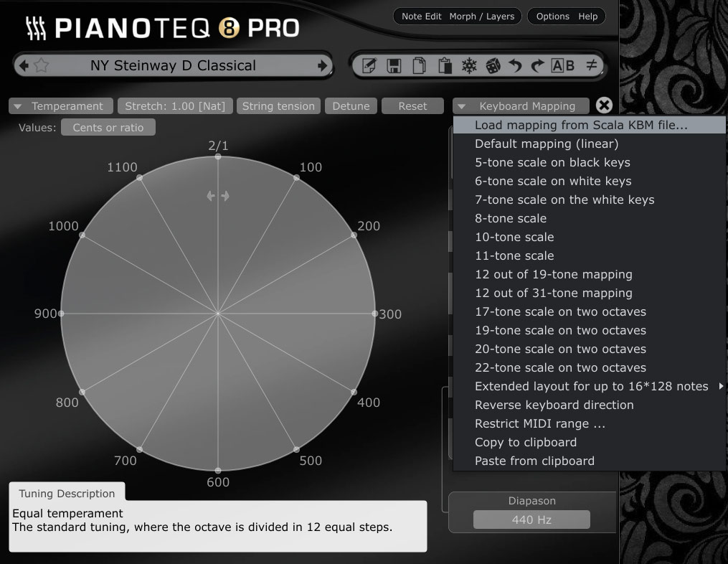Viewport: 728px width, 564px height.
Task: Paste preset with clipboard icon
Action: [444, 65]
